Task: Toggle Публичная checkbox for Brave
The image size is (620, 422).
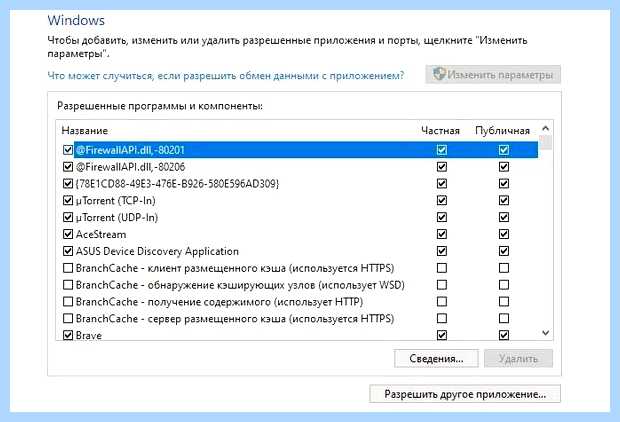Action: (504, 335)
